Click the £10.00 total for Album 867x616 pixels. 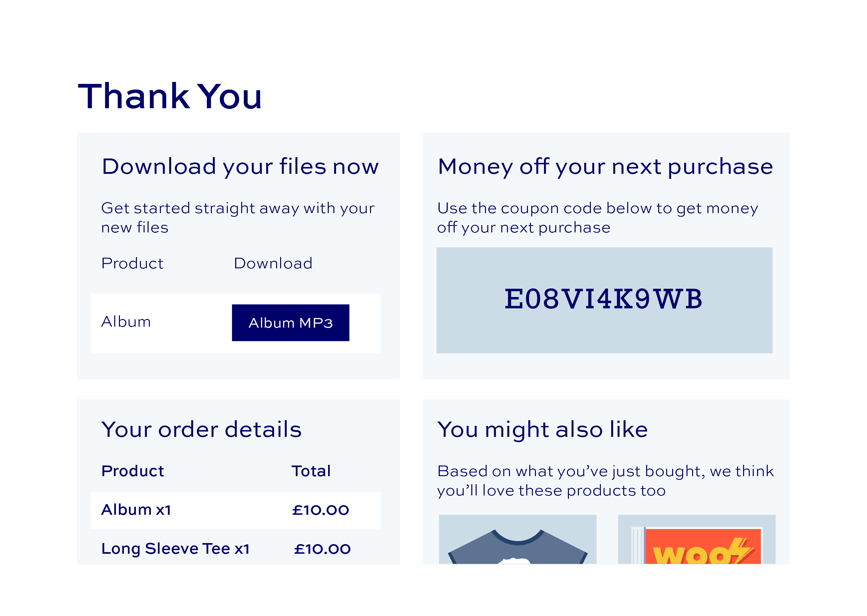pyautogui.click(x=321, y=510)
